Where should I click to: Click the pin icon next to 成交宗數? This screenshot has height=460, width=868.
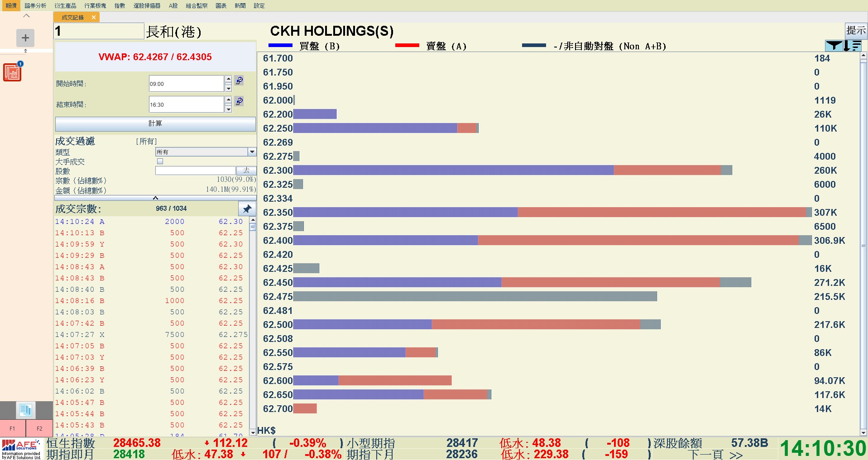point(247,209)
